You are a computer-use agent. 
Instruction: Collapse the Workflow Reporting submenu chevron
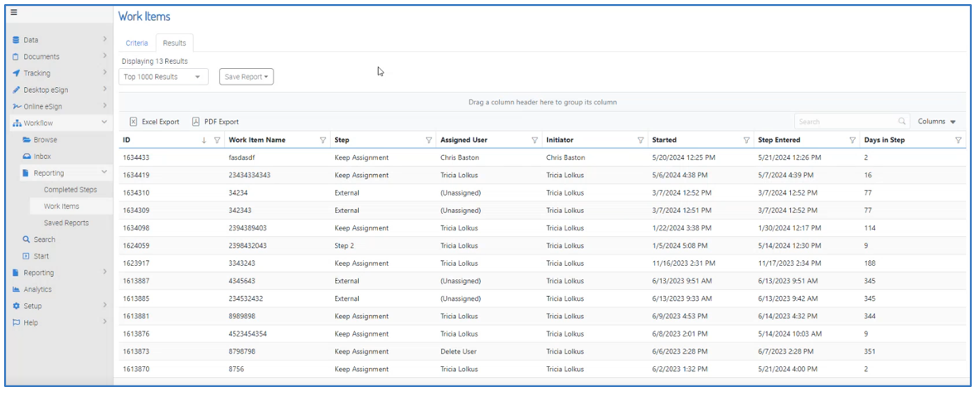coord(104,172)
